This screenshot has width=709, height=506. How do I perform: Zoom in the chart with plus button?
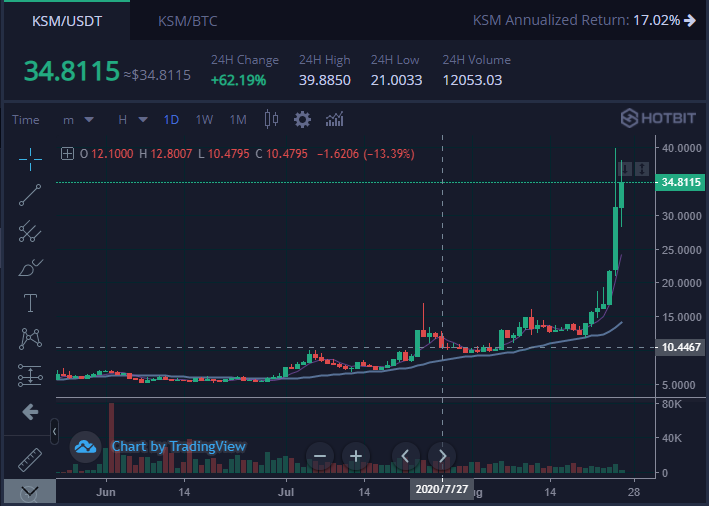[356, 456]
